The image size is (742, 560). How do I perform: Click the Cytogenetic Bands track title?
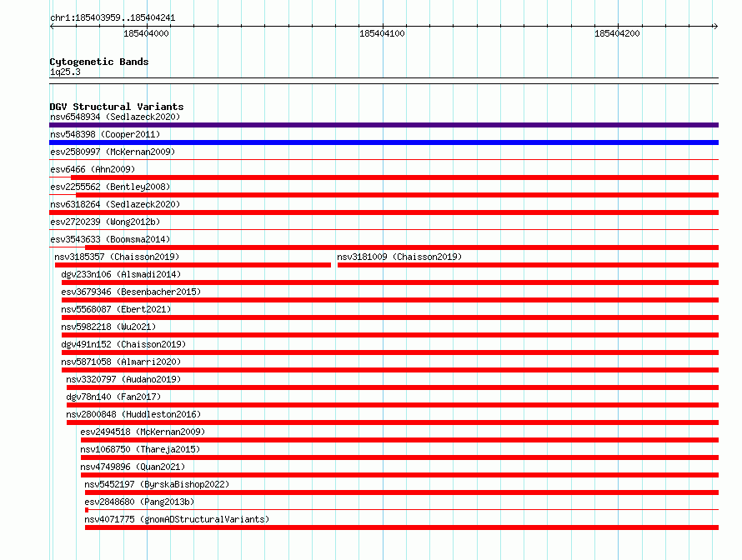pyautogui.click(x=99, y=62)
